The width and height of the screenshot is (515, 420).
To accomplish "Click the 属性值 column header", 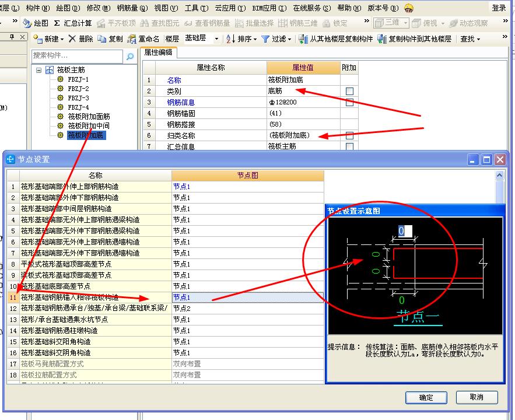I will tap(303, 68).
